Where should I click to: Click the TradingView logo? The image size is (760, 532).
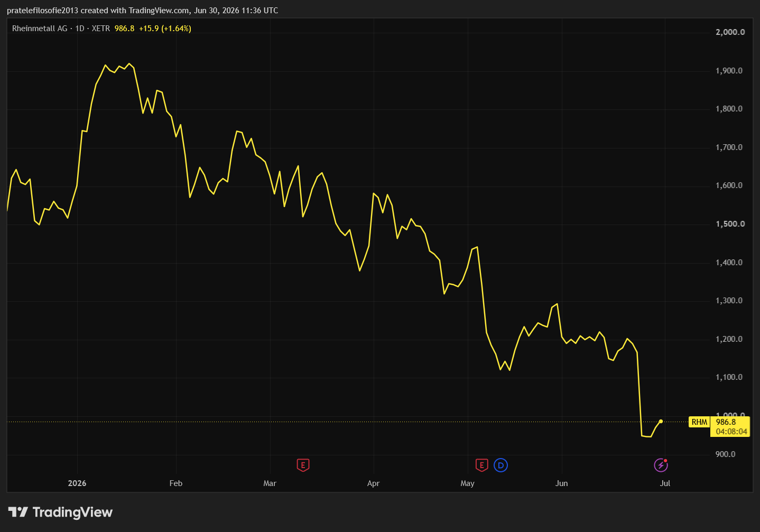[x=61, y=512]
